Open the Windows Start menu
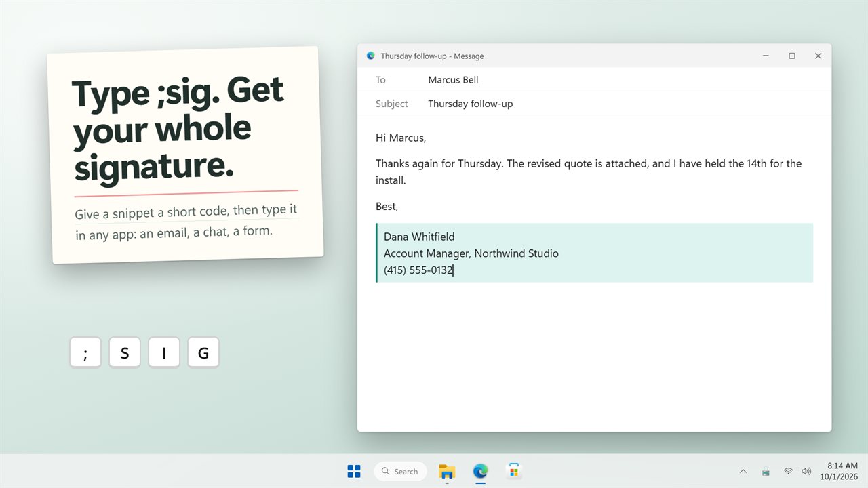Image resolution: width=868 pixels, height=488 pixels. pyautogui.click(x=354, y=471)
